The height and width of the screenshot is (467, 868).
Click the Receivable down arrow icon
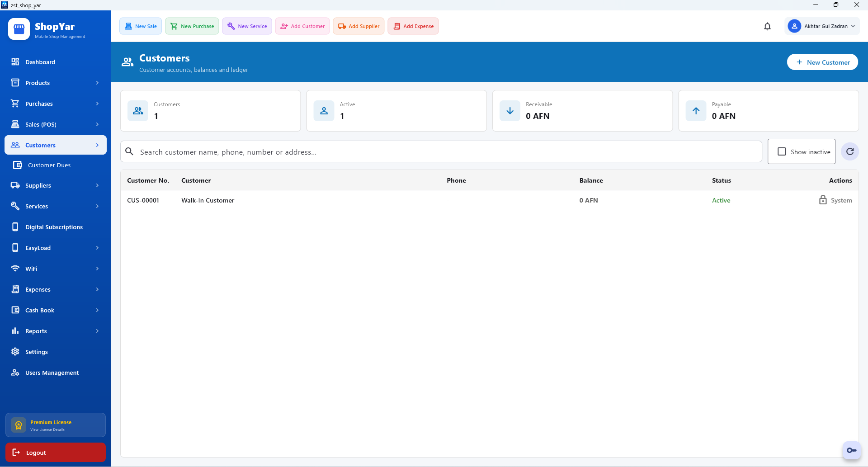510,111
